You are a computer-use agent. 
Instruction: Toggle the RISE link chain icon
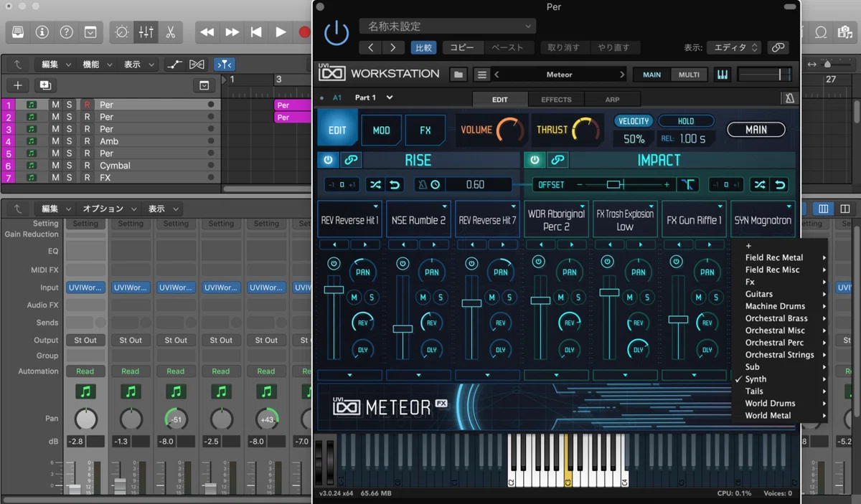point(352,160)
